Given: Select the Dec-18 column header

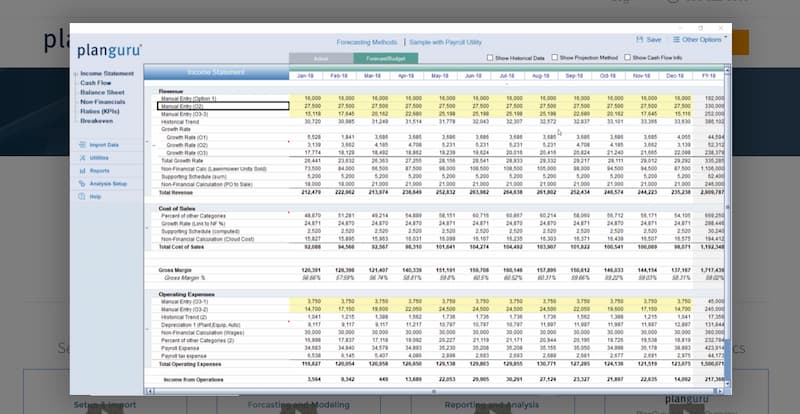Looking at the screenshot, I should (x=675, y=76).
